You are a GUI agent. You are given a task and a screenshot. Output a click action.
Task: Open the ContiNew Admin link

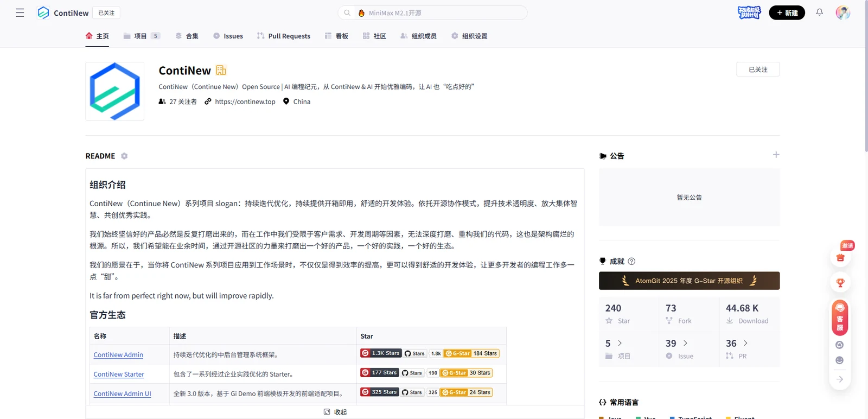click(x=118, y=354)
